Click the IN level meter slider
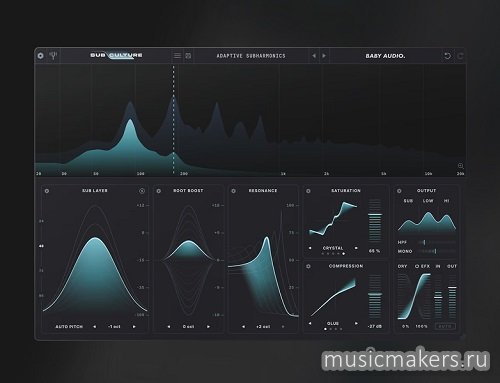 click(438, 296)
